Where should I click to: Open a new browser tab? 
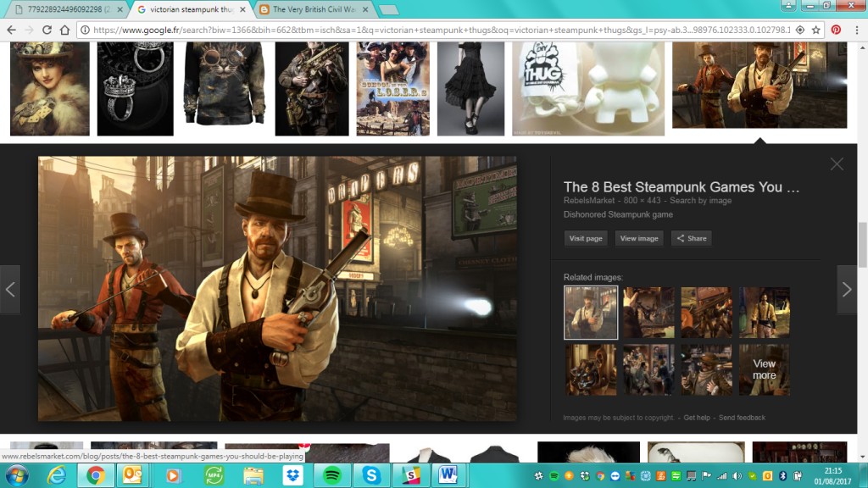click(x=388, y=9)
